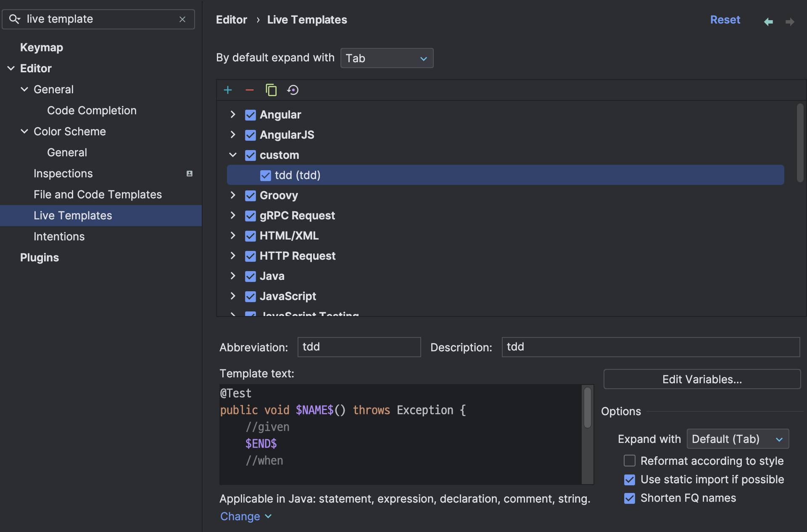
Task: Expand the Groovy template group
Action: click(233, 195)
